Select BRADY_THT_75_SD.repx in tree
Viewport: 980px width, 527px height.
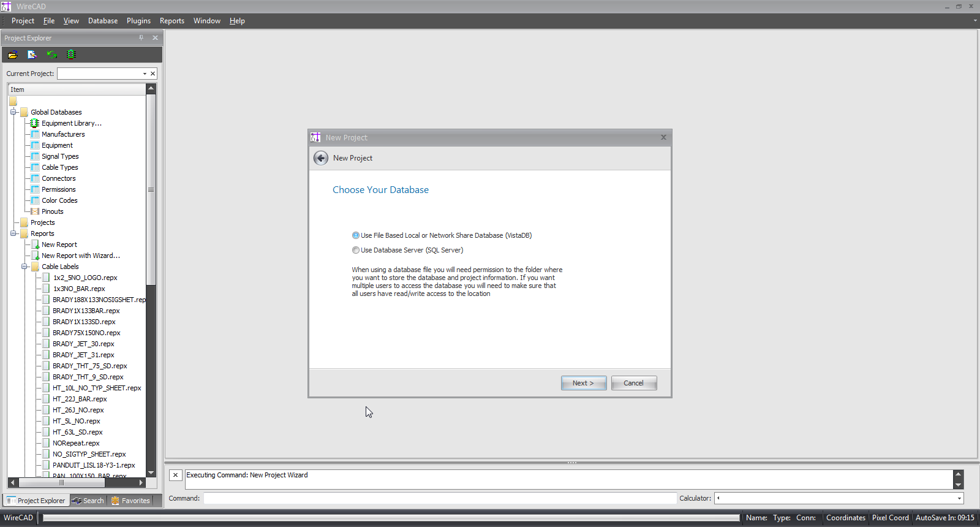click(89, 366)
